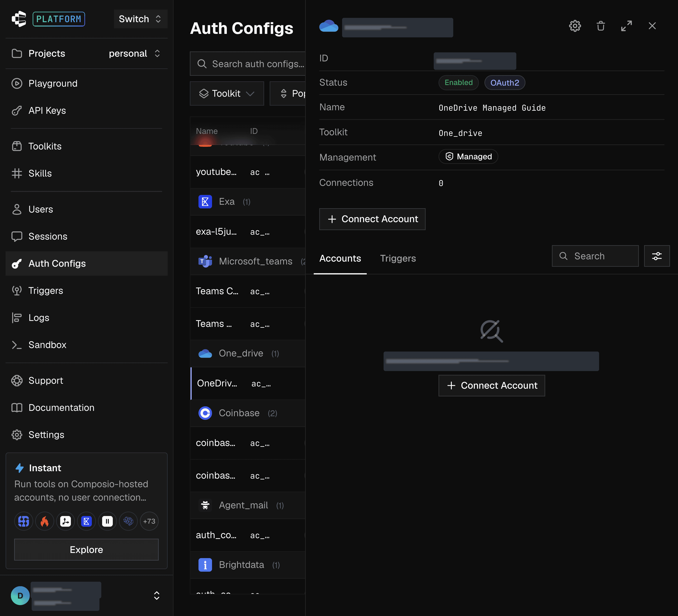Click Connect Account below Connections
Viewport: 678px width, 616px height.
(x=372, y=219)
